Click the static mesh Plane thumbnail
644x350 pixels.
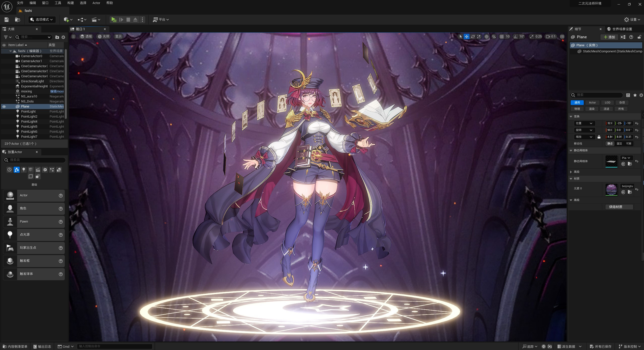611,161
